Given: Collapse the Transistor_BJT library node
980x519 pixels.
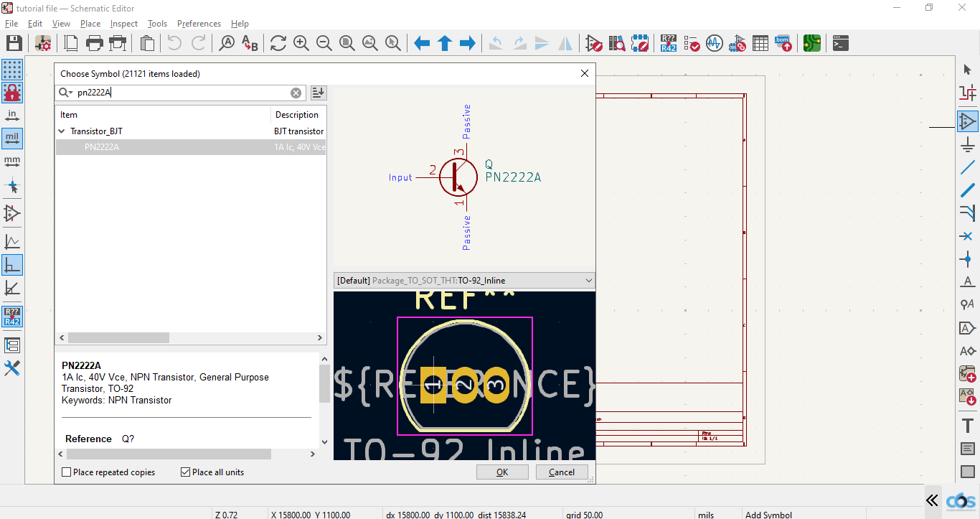Looking at the screenshot, I should coord(62,131).
